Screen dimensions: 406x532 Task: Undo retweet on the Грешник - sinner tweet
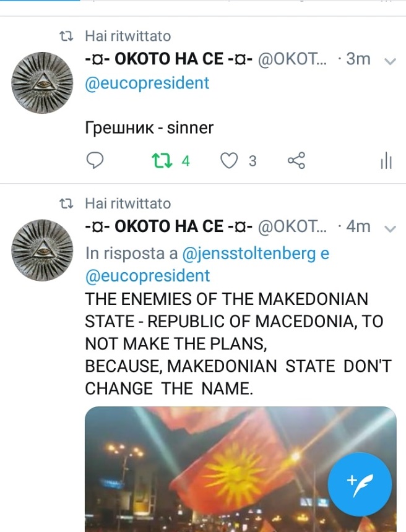pyautogui.click(x=162, y=160)
